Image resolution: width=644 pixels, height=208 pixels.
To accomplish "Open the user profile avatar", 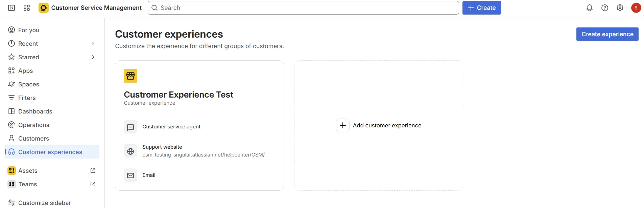I will 636,8.
